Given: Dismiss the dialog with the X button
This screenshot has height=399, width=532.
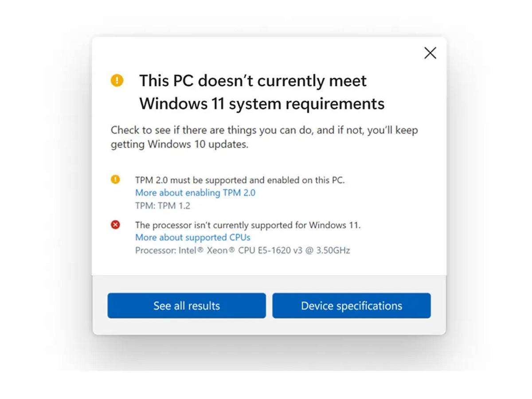Looking at the screenshot, I should pyautogui.click(x=430, y=53).
